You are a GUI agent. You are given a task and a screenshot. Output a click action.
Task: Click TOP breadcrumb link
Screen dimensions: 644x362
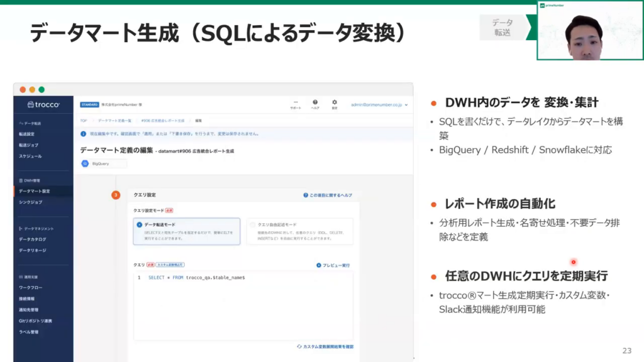[x=84, y=120]
